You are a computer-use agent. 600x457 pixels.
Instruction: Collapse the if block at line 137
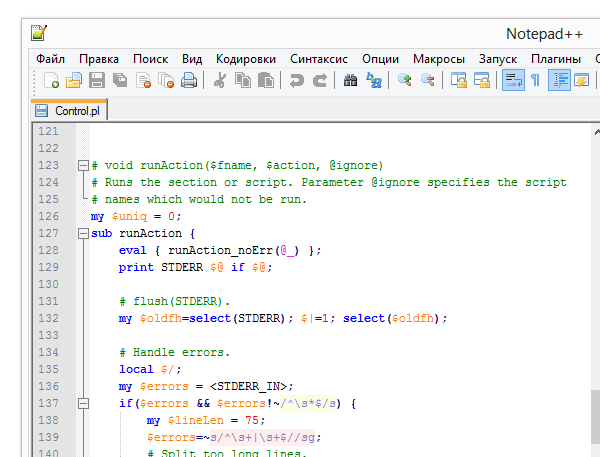(82, 404)
